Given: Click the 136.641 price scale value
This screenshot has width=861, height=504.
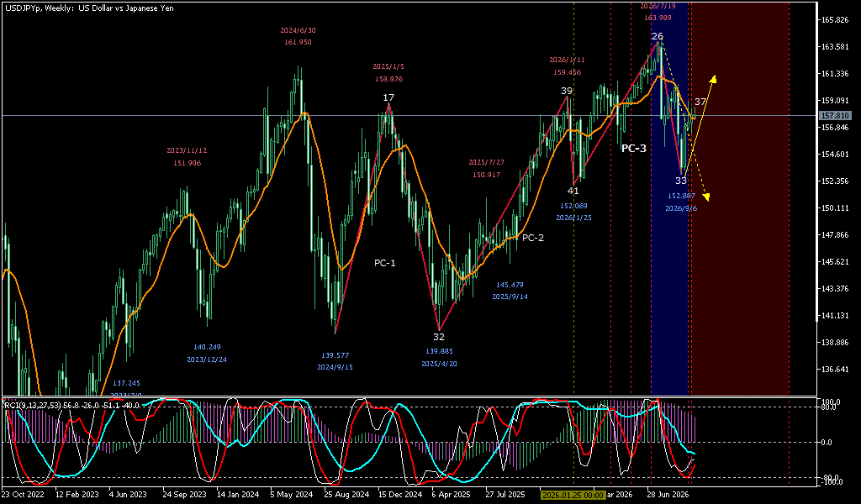Looking at the screenshot, I should pyautogui.click(x=835, y=369).
